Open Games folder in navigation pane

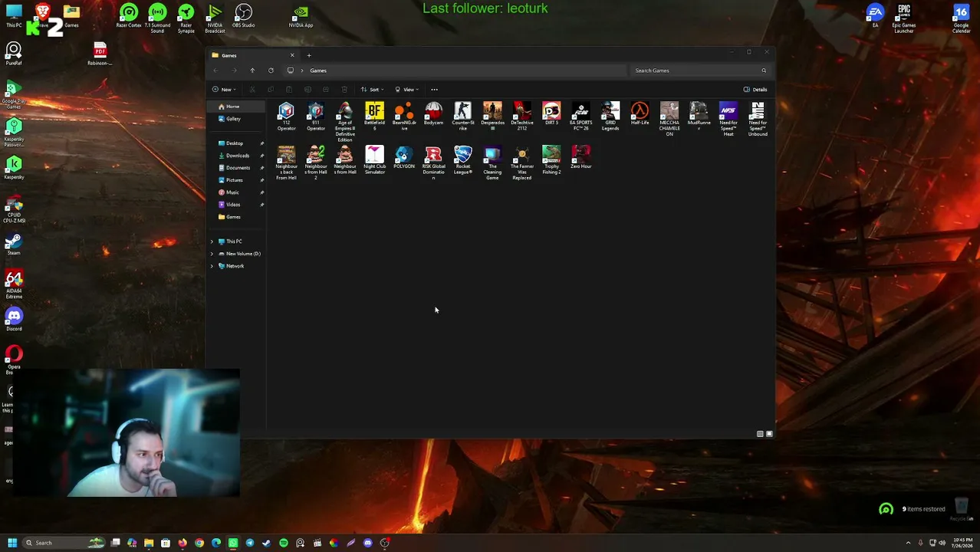pos(236,217)
